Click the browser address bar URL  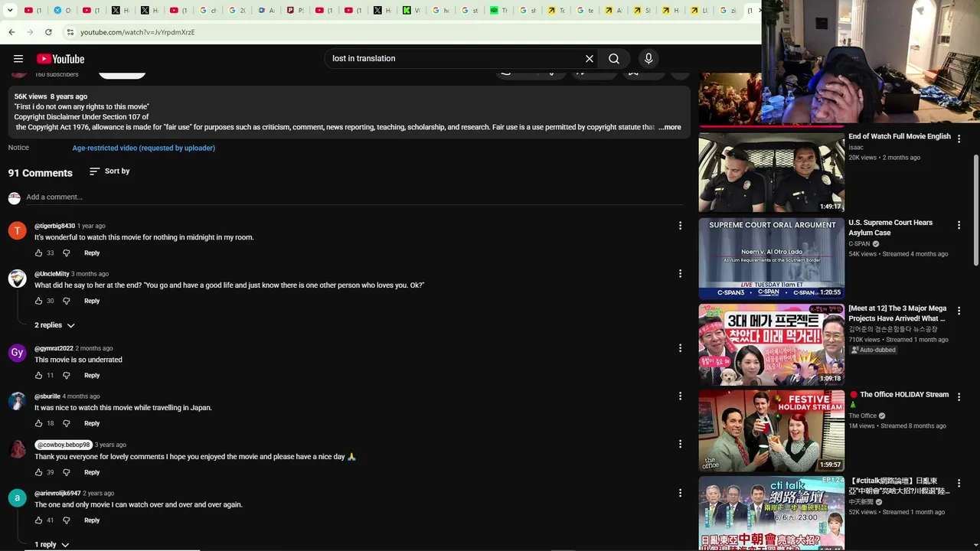point(138,32)
